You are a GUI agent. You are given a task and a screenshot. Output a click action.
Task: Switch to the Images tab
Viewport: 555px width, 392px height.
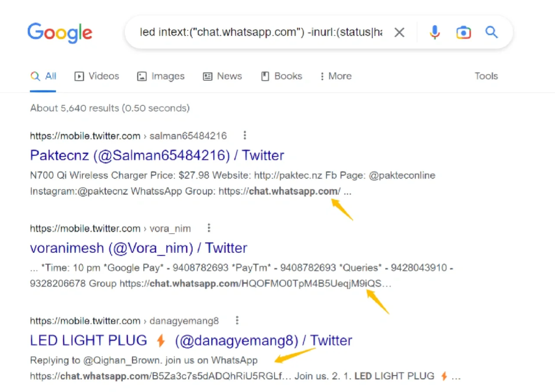pyautogui.click(x=160, y=76)
